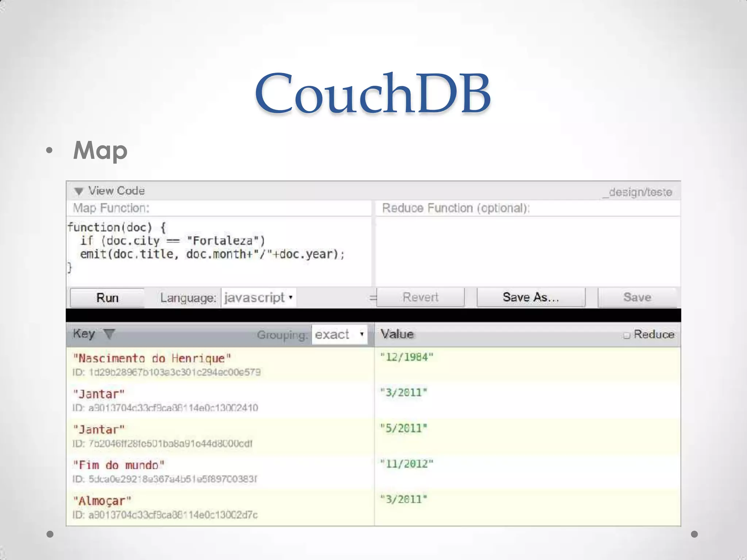The image size is (747, 560).
Task: Click the Reduce Function (optional): label
Action: [456, 208]
